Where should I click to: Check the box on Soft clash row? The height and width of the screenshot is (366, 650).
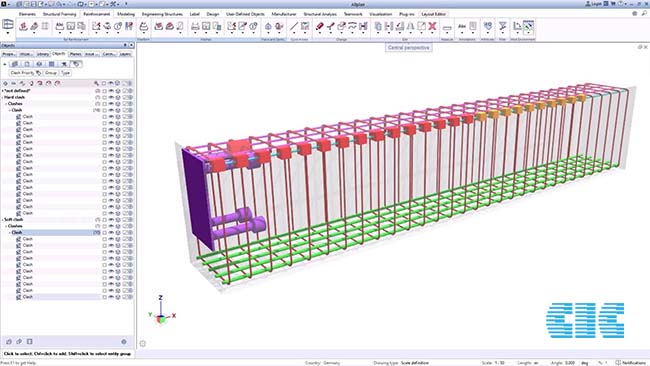[x=104, y=220]
